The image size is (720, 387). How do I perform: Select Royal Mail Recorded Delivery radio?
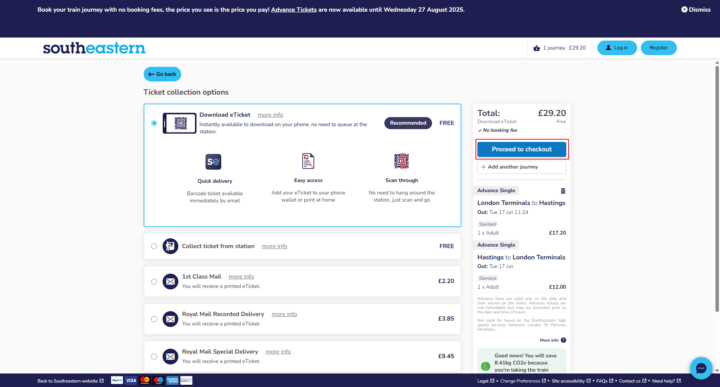point(154,319)
